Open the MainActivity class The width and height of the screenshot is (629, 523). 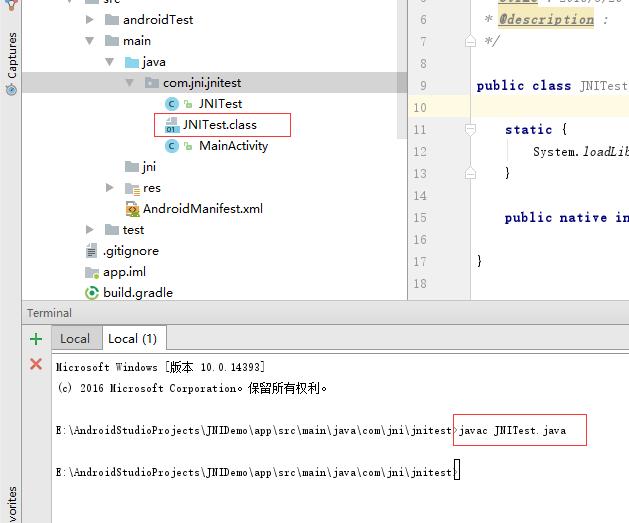(233, 146)
